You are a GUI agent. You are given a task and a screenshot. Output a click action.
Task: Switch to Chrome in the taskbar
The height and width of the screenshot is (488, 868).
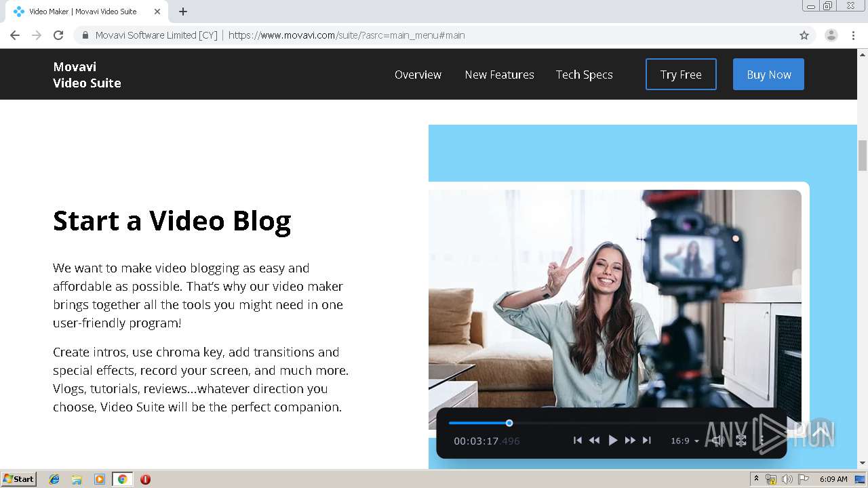pos(122,479)
